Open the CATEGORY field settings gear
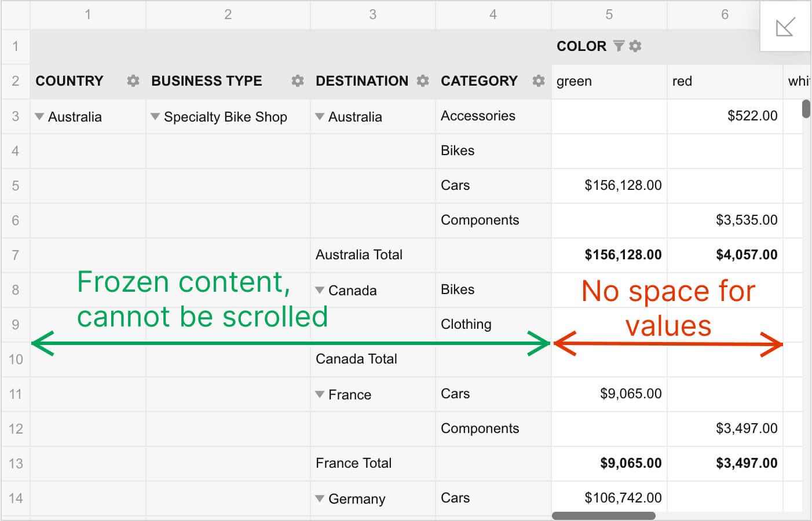The height and width of the screenshot is (521, 812). tap(539, 81)
